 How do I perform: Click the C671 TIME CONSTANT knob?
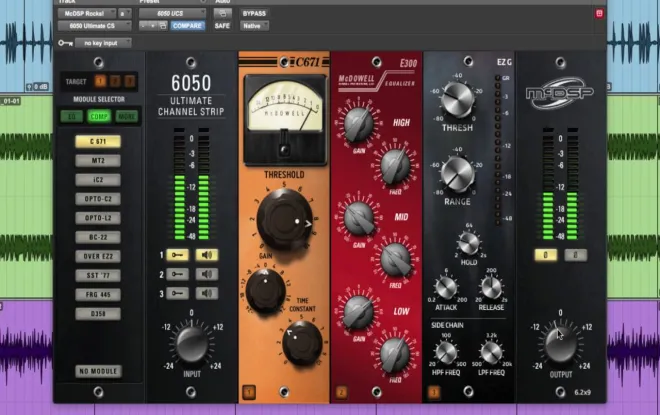[x=302, y=342]
